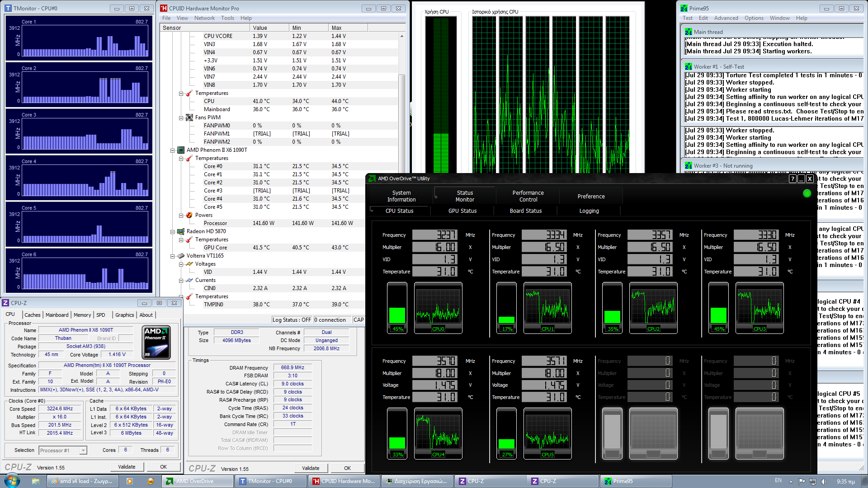Click Validate in the CPU tab CPU-Z window
This screenshot has height=488, width=868.
127,467
